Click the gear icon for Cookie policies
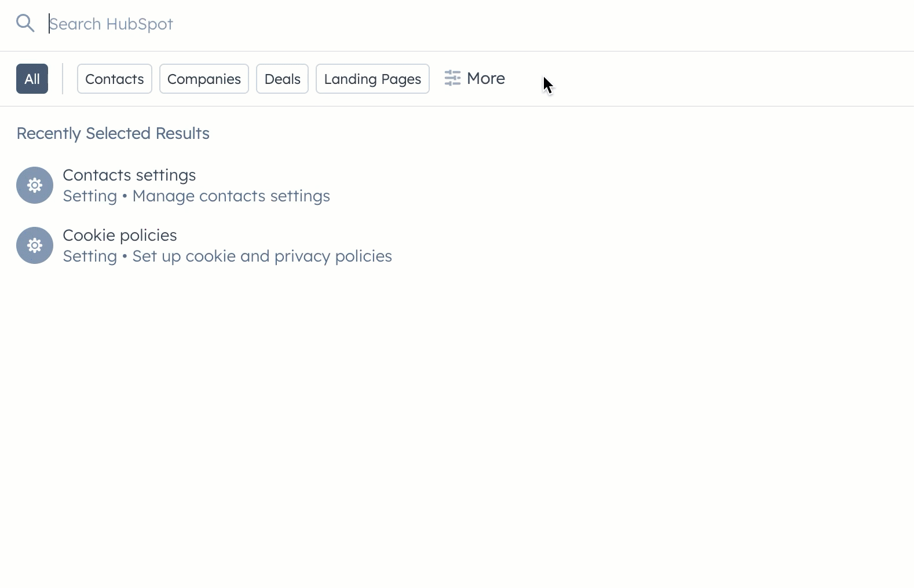Image resolution: width=914 pixels, height=588 pixels. pos(35,245)
